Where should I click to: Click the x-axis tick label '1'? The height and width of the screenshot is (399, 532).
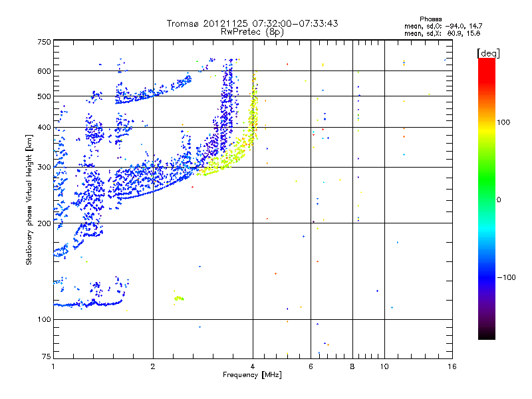click(x=53, y=366)
